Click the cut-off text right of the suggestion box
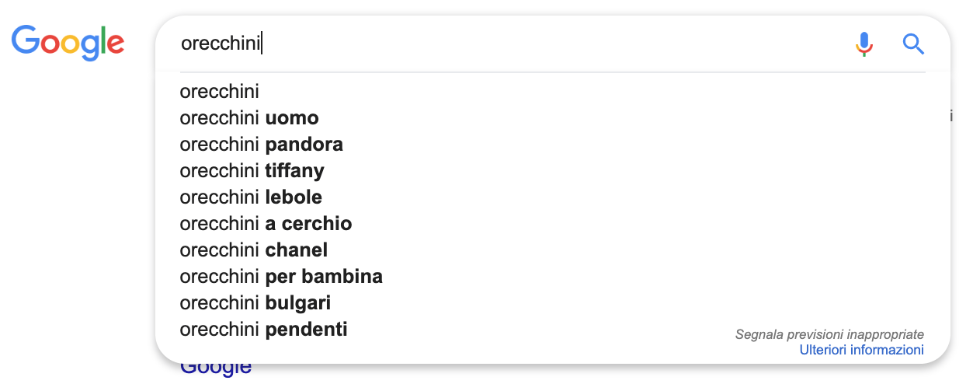This screenshot has height=384, width=980. 951,117
